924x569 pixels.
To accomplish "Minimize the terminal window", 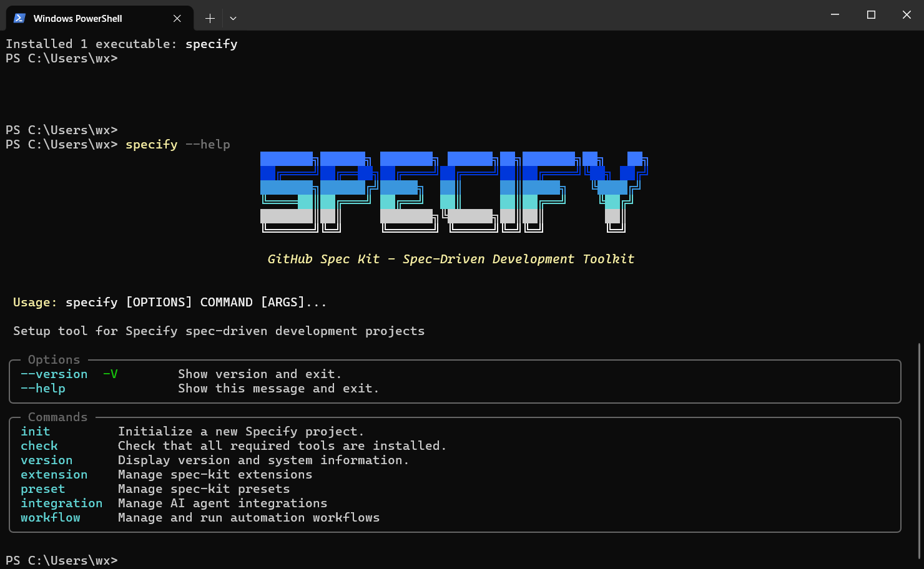I will 835,14.
